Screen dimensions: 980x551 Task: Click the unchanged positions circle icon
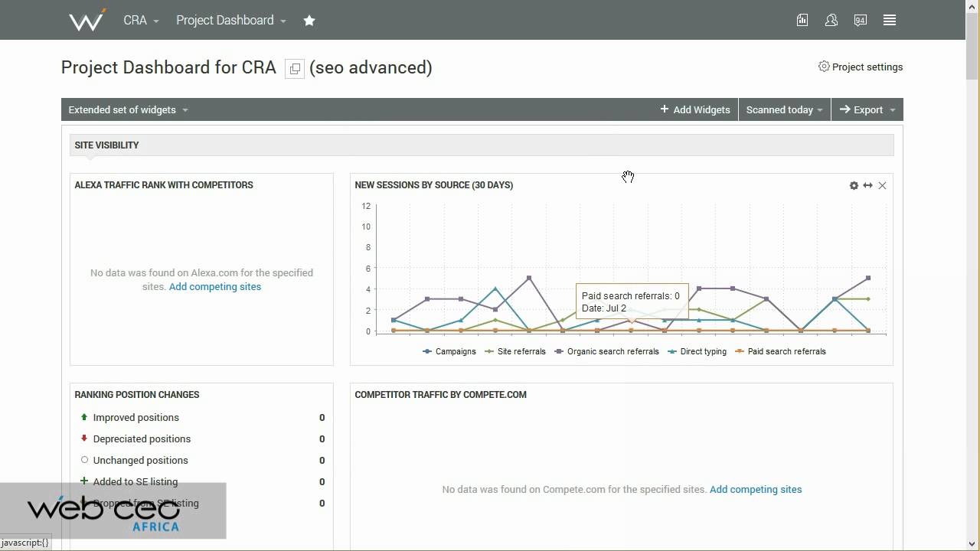pyautogui.click(x=84, y=460)
